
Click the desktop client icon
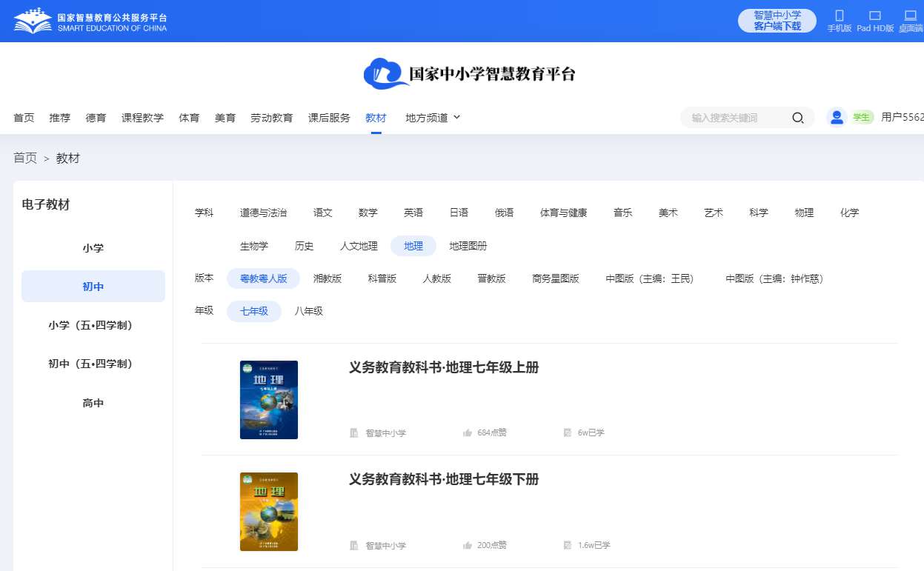(910, 16)
